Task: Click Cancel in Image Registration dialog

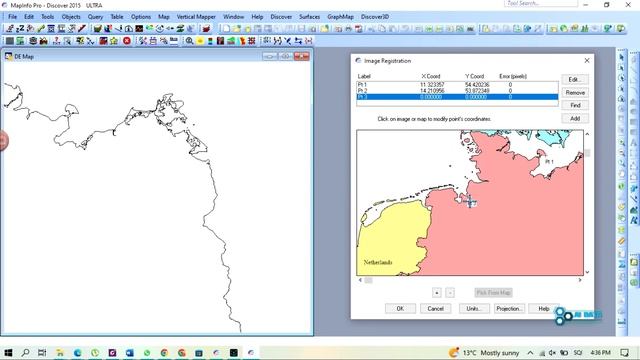Action: [436, 309]
